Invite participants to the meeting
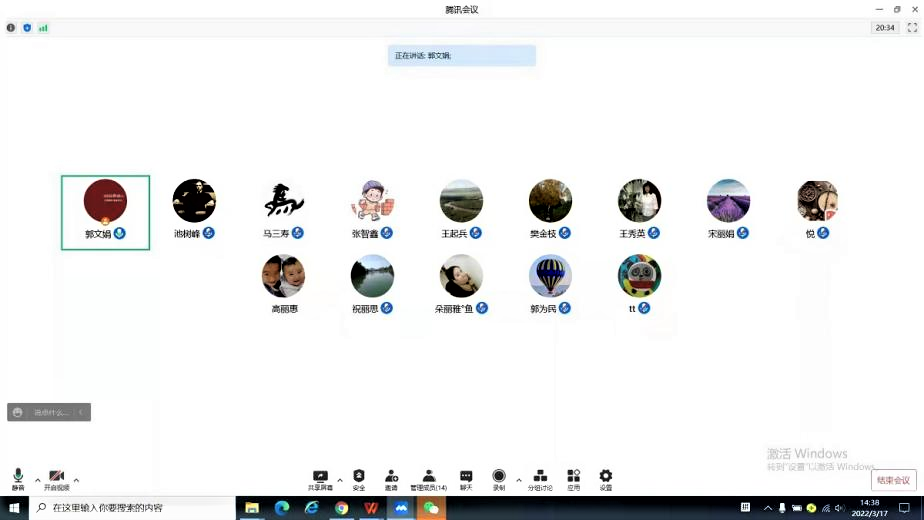 coord(391,478)
